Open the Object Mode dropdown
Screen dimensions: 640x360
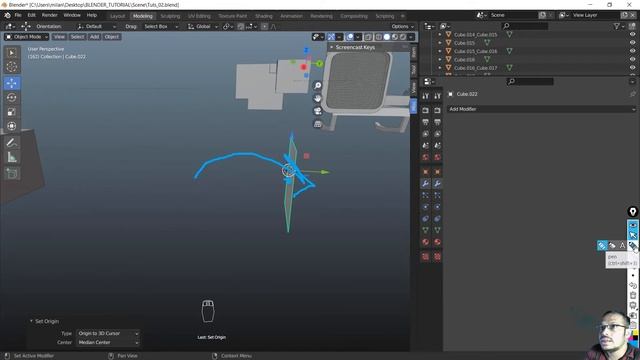click(x=27, y=37)
